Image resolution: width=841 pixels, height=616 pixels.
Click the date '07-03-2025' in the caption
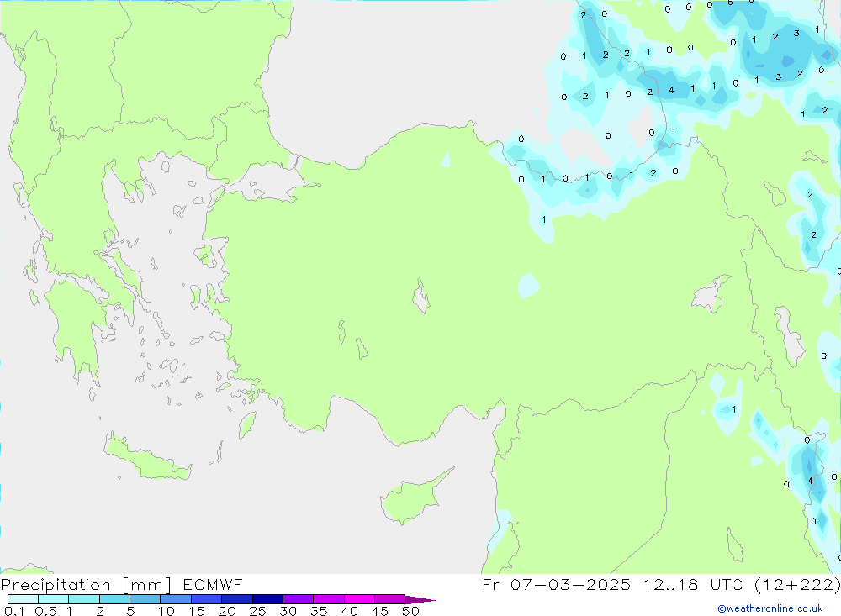point(571,584)
